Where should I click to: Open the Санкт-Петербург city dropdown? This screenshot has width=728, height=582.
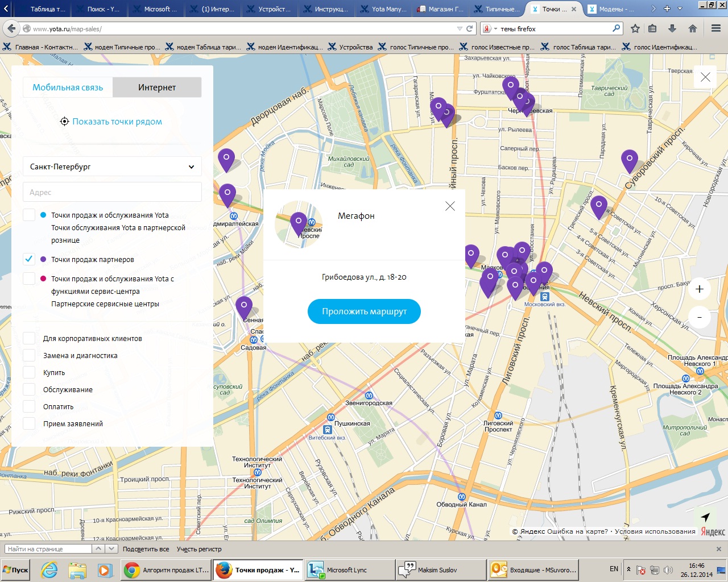point(112,167)
